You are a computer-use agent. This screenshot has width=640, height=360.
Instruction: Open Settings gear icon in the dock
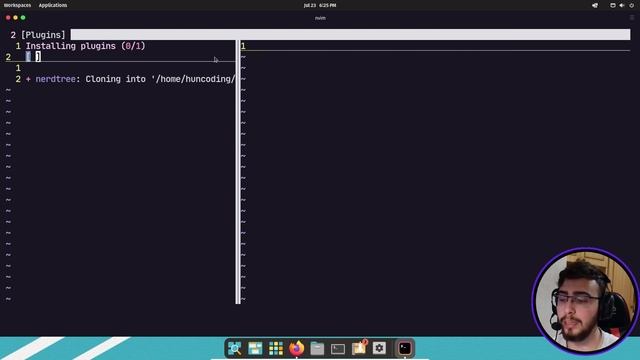[379, 348]
